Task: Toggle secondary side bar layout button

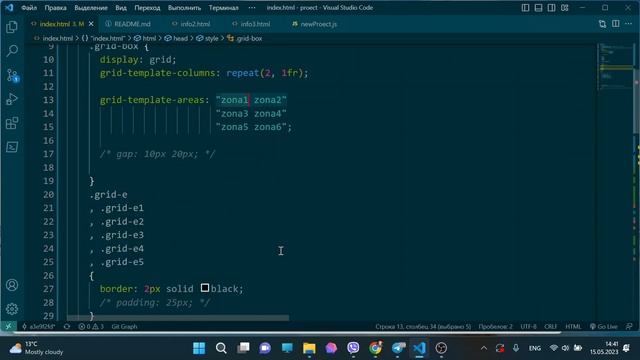Action: point(551,8)
